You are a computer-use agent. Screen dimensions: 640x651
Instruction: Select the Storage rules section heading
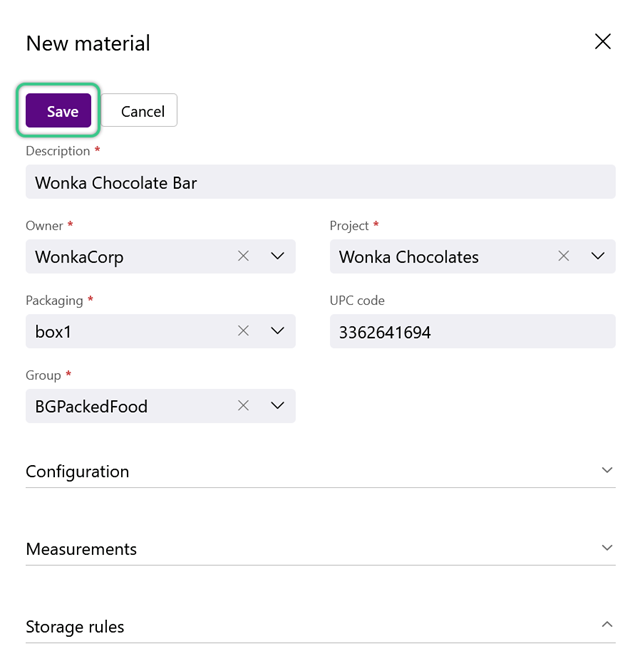[75, 627]
